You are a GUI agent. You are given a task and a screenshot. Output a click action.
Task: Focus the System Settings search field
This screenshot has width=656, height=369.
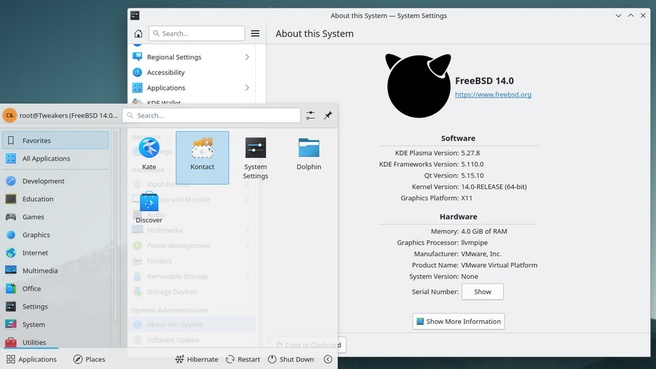point(197,33)
